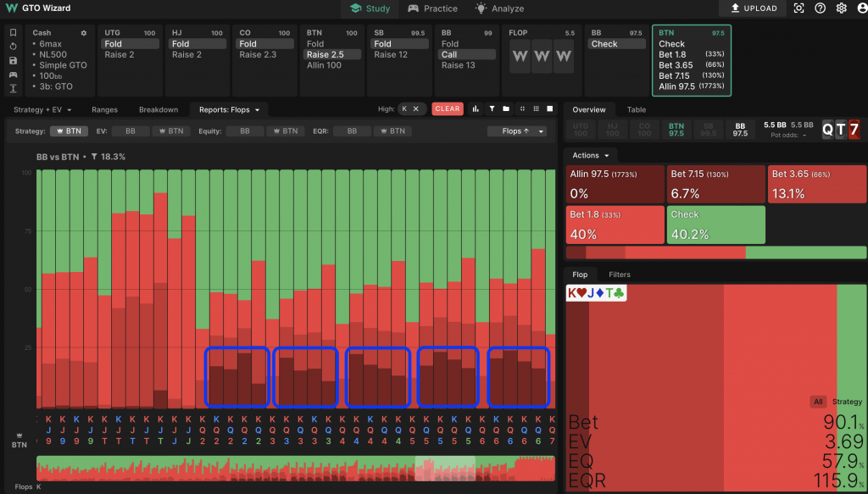Open the Ranges tab
Viewport: 868px width, 494px height.
click(x=104, y=109)
